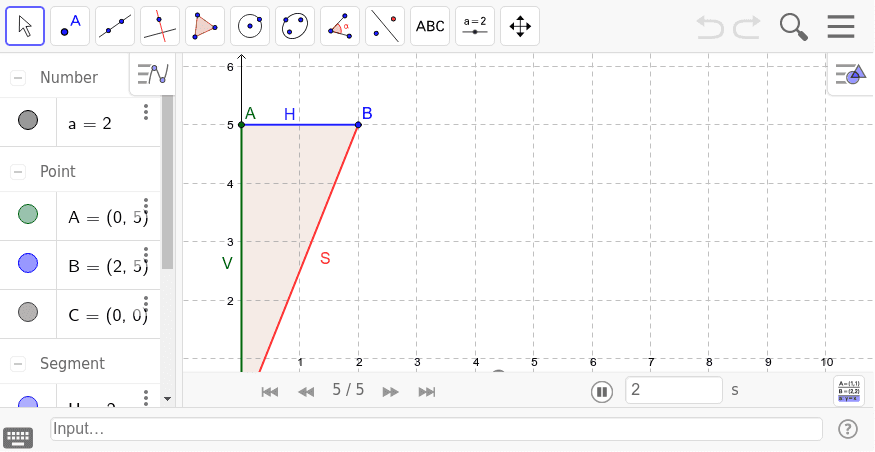Viewport: 875px width, 452px height.
Task: Open more options for a = 2
Action: 146,112
